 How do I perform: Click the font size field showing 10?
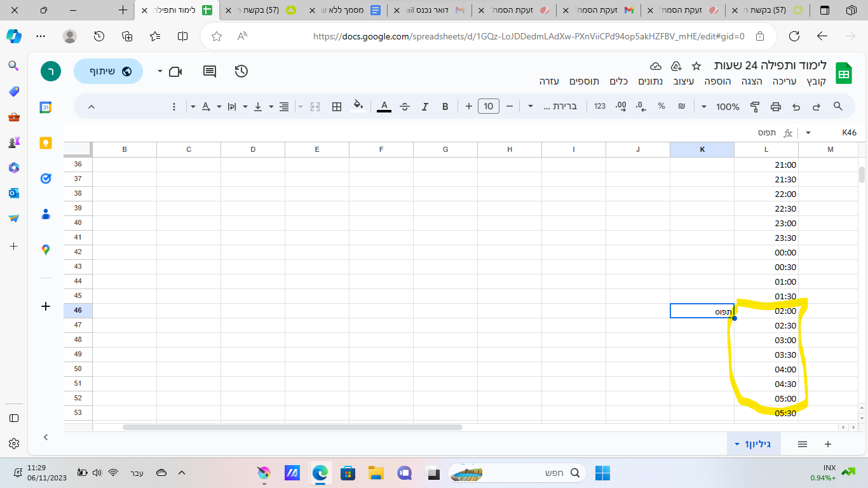click(x=489, y=106)
